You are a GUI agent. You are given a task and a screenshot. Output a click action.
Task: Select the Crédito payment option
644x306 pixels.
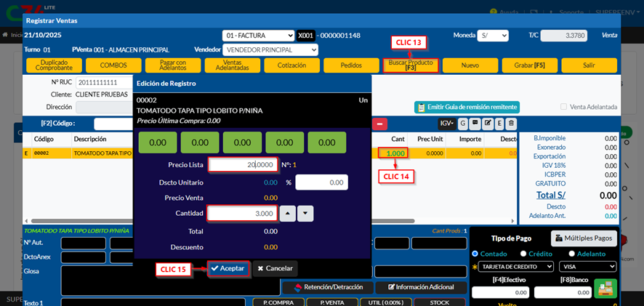click(x=523, y=254)
